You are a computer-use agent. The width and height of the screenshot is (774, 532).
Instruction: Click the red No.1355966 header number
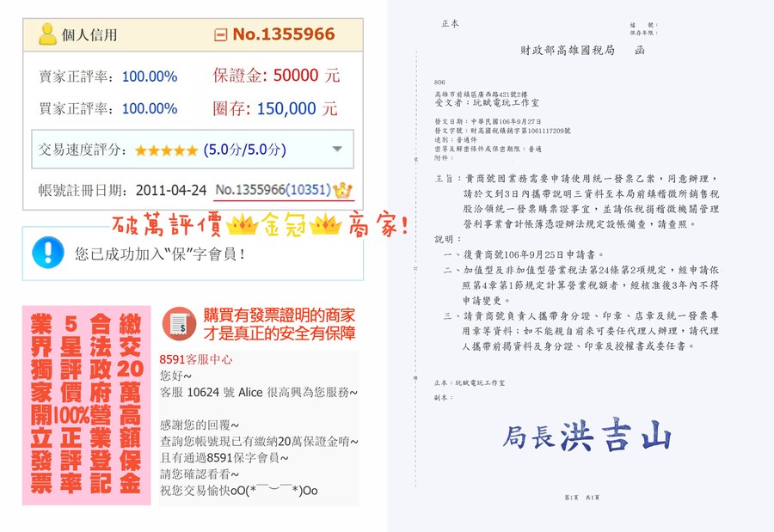(283, 35)
